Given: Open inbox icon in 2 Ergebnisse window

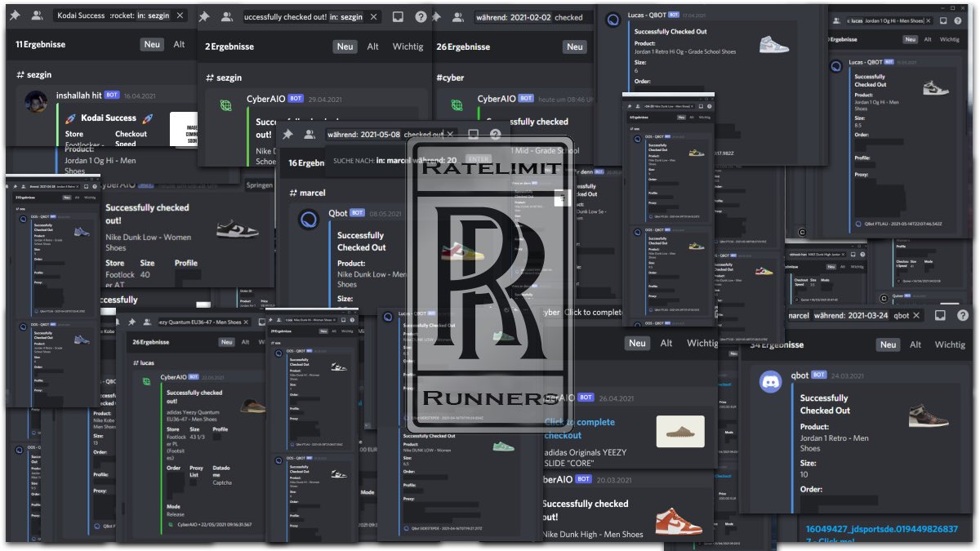Looking at the screenshot, I should [398, 16].
